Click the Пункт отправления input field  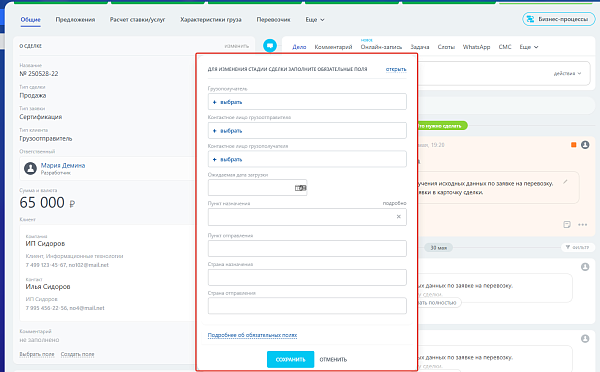(307, 249)
